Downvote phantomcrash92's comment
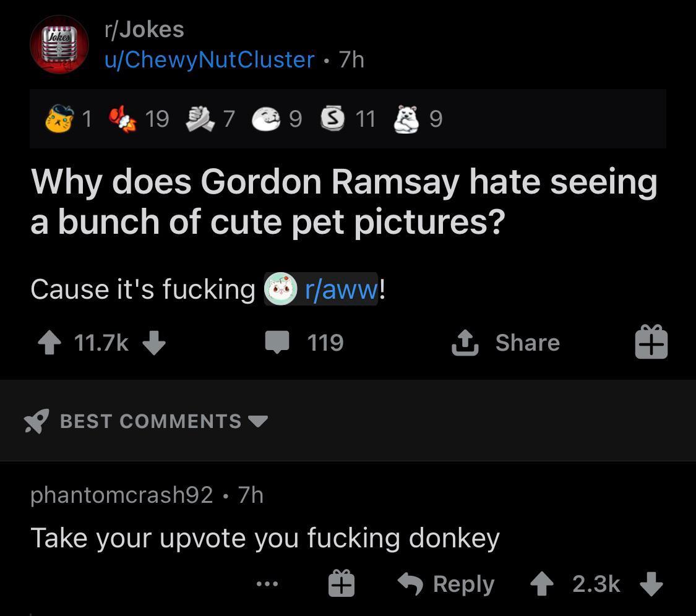Image resolution: width=696 pixels, height=616 pixels. pos(651,584)
